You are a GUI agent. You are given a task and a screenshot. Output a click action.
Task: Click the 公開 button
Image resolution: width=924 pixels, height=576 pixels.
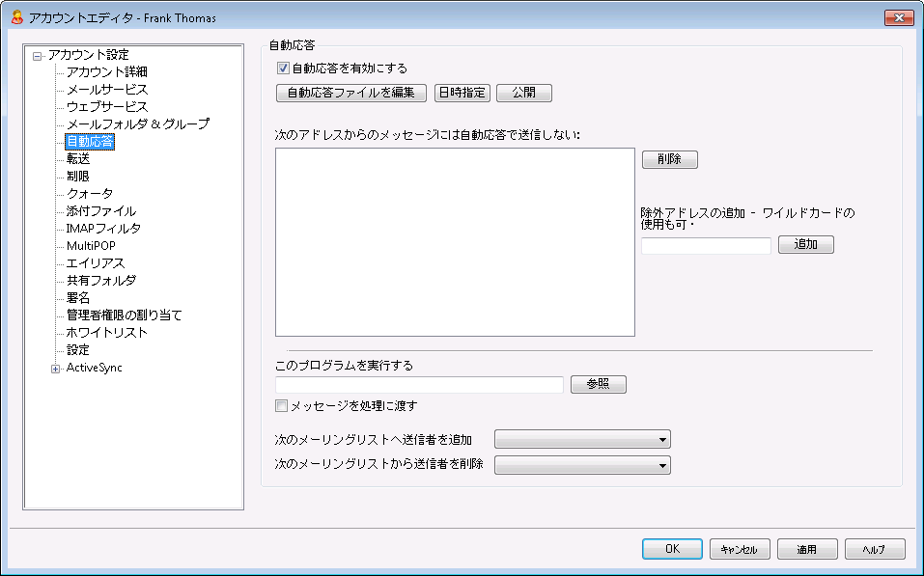[x=523, y=94]
